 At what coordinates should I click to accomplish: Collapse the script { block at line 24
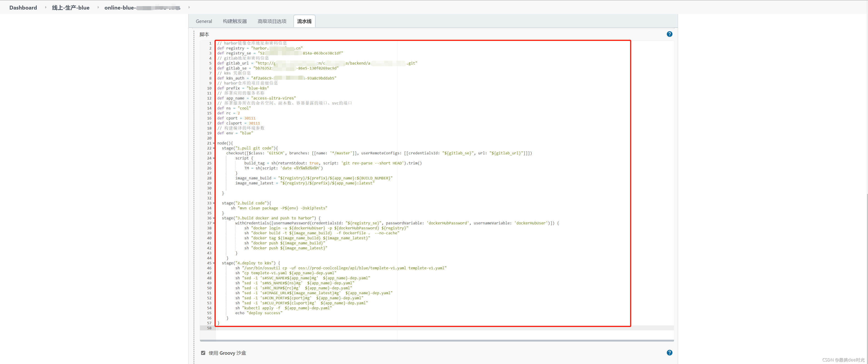point(214,158)
